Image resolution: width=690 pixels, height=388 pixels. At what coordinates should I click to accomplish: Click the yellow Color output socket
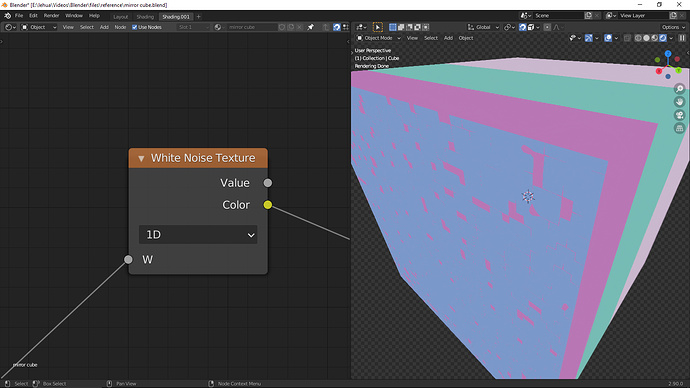pyautogui.click(x=268, y=205)
